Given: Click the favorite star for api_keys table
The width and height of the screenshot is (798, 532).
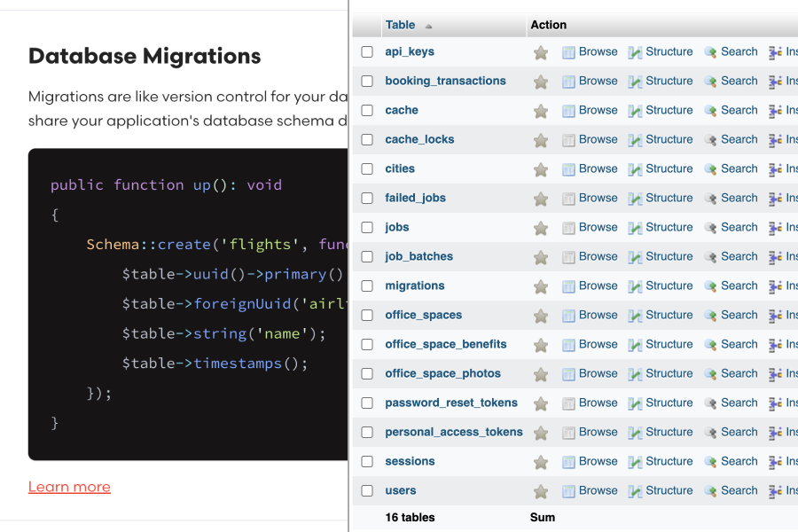Looking at the screenshot, I should coord(540,52).
